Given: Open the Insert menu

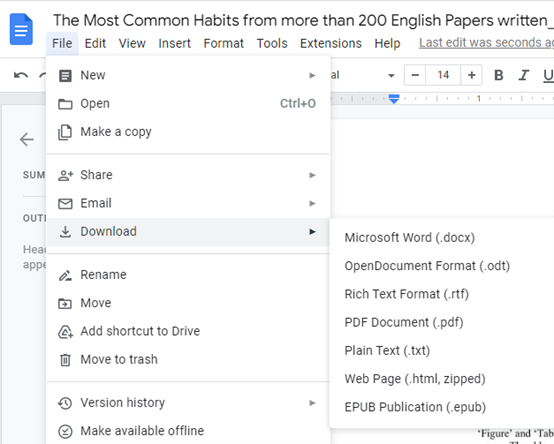Looking at the screenshot, I should (175, 43).
